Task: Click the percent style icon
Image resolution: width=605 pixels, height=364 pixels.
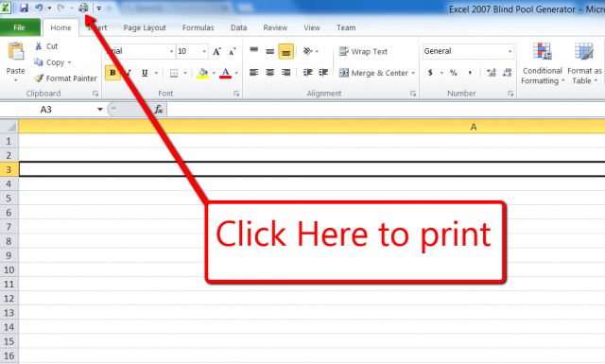Action: pos(454,73)
